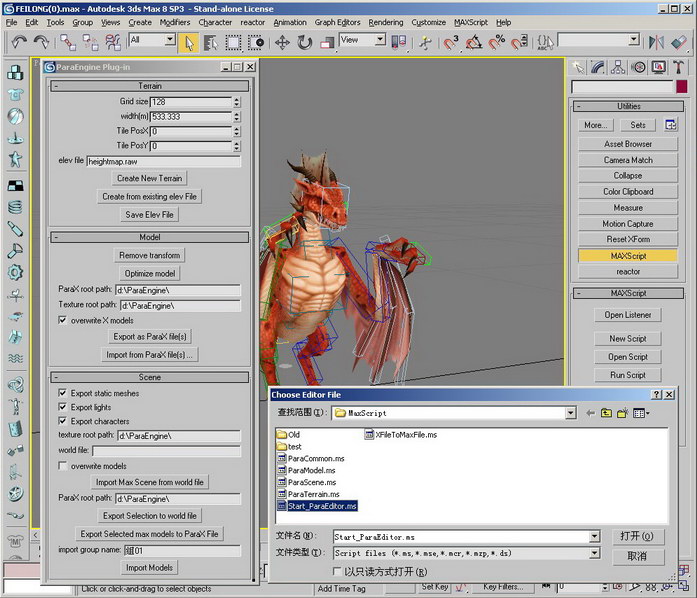Image resolution: width=697 pixels, height=598 pixels.
Task: Open the View reference coordinate dropdown
Action: 380,40
